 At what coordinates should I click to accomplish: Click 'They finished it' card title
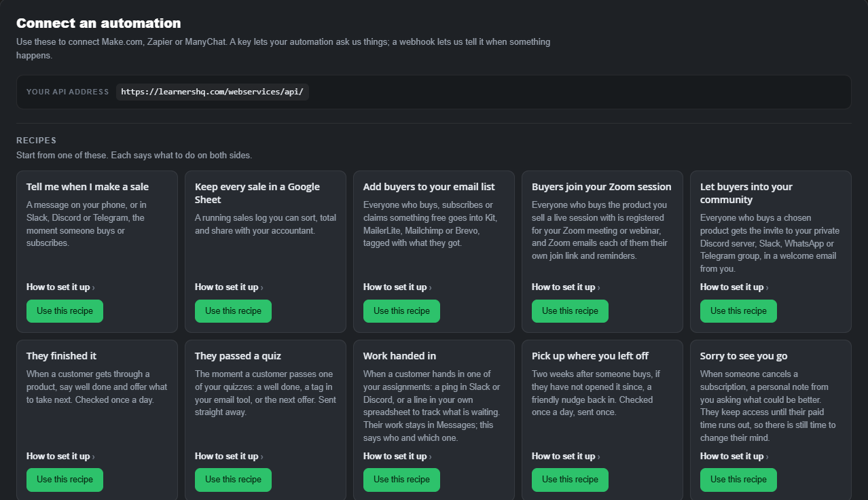point(61,356)
